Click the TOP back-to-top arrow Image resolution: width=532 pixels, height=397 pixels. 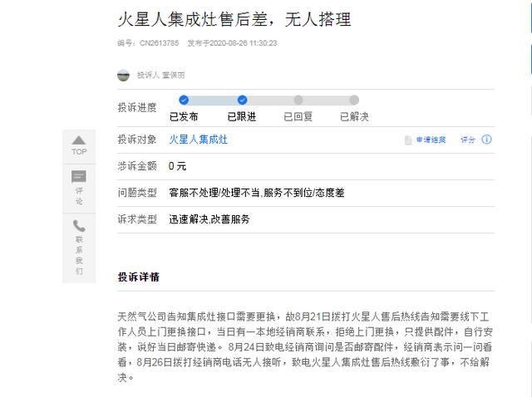(79, 141)
